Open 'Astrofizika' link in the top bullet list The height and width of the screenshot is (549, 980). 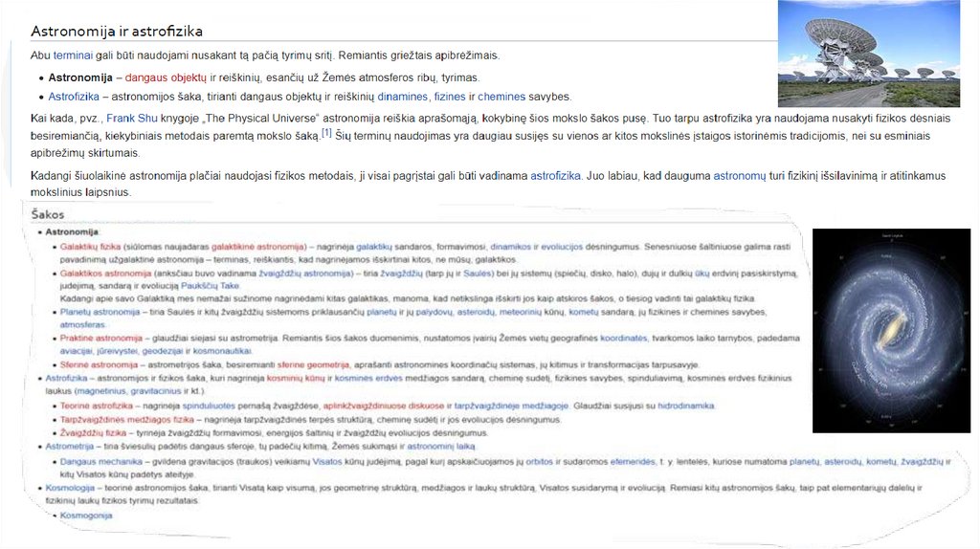pos(74,97)
